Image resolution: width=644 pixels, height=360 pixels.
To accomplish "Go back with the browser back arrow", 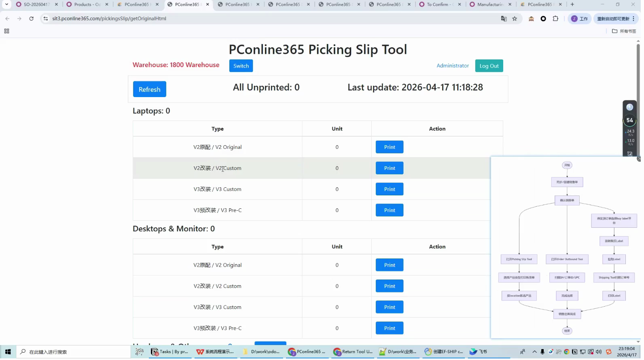I will tap(7, 19).
